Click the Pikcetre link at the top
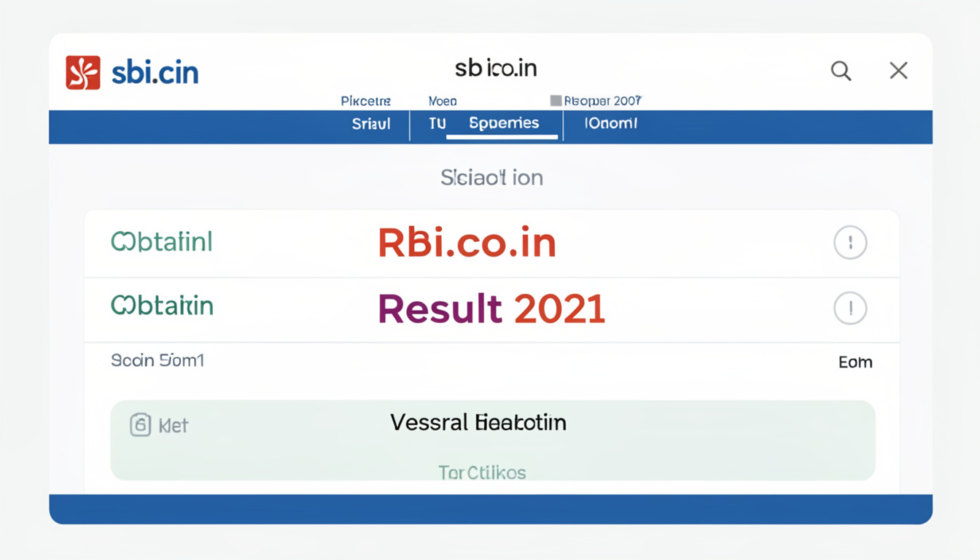This screenshot has height=560, width=980. [x=365, y=100]
